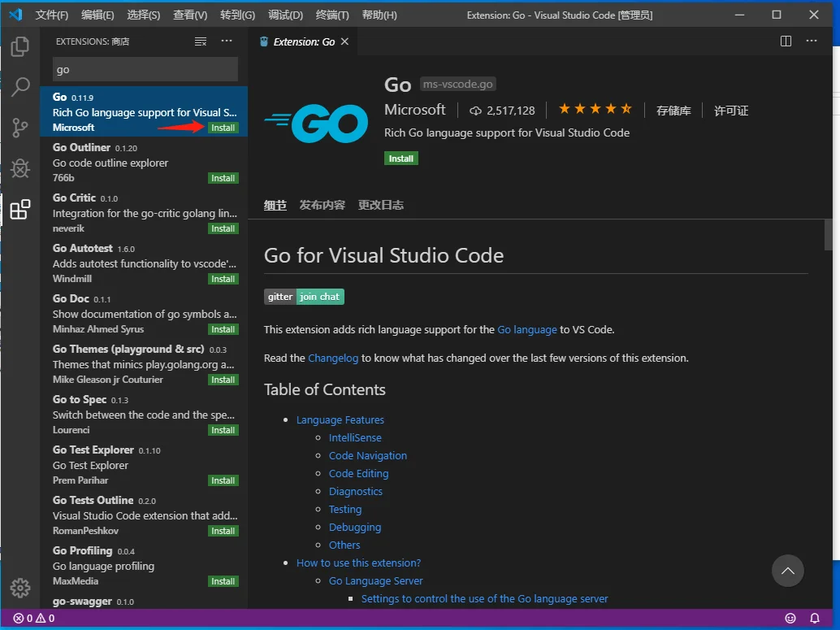Image resolution: width=840 pixels, height=630 pixels.
Task: Open the Debugging contents link
Action: coord(355,527)
